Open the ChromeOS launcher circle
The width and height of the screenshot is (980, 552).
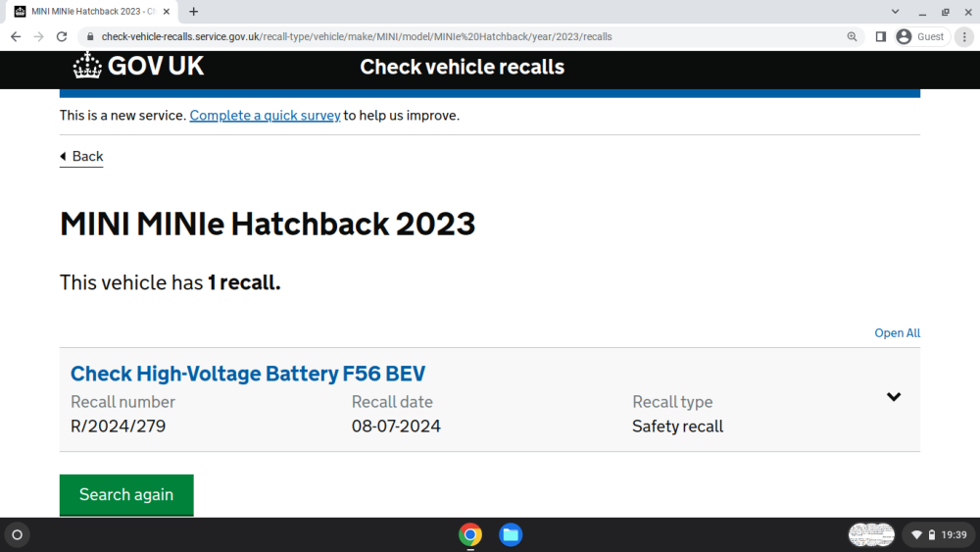[x=17, y=535]
